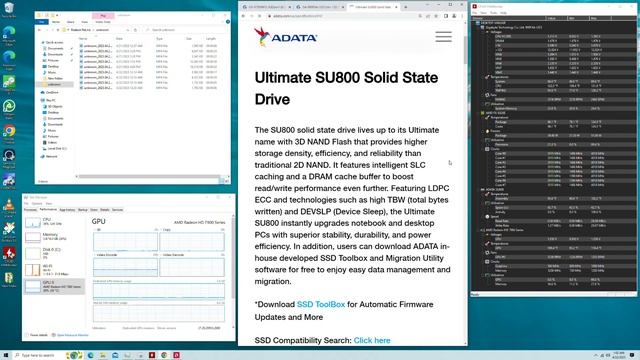Sort files by the Size column
This screenshot has height=360, width=640.
189,38
